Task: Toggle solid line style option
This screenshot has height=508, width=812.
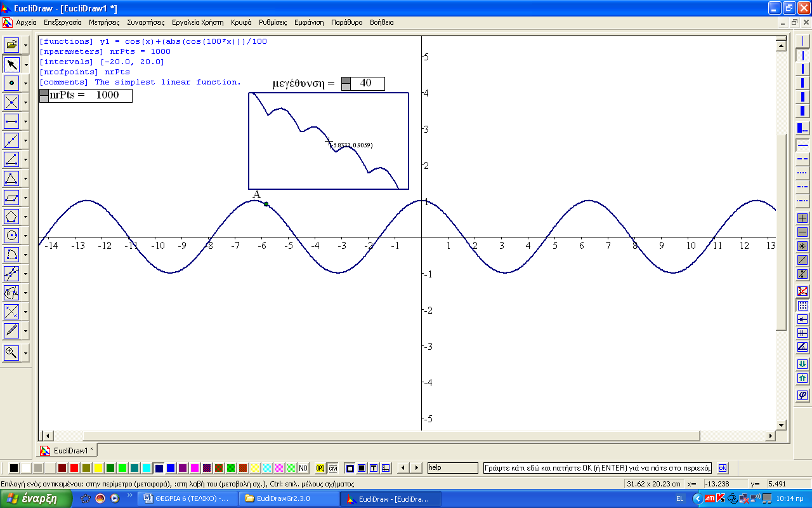Action: pyautogui.click(x=802, y=145)
